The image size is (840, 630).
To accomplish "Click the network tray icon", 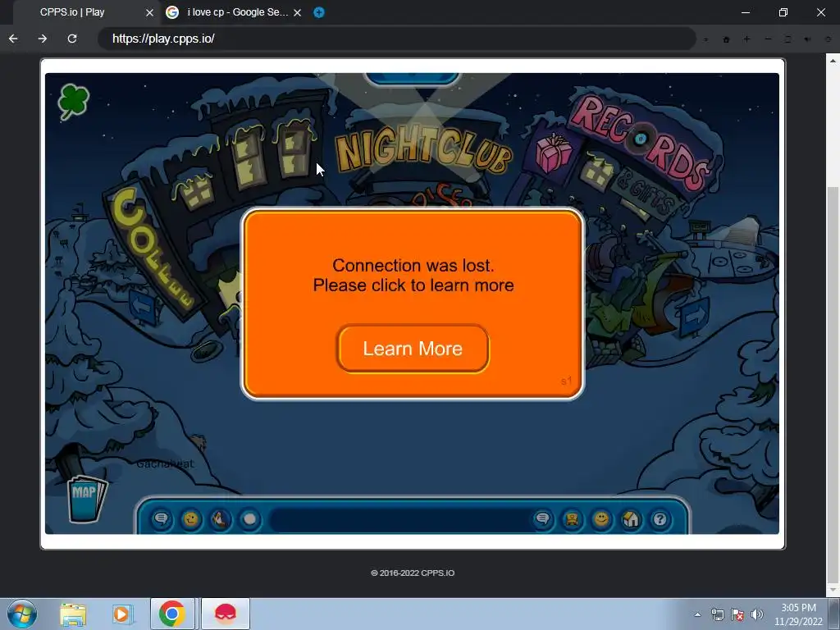I will [x=717, y=614].
